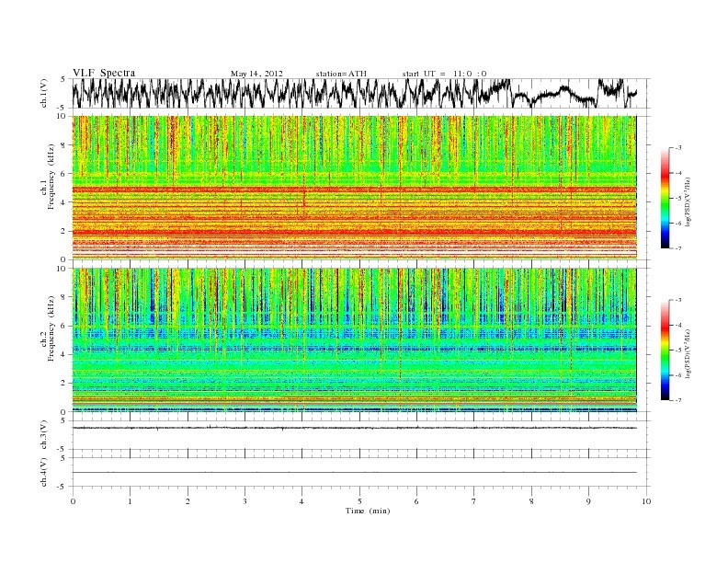Click the time axis tick label '9'
728x563 pixels.
pyautogui.click(x=588, y=501)
